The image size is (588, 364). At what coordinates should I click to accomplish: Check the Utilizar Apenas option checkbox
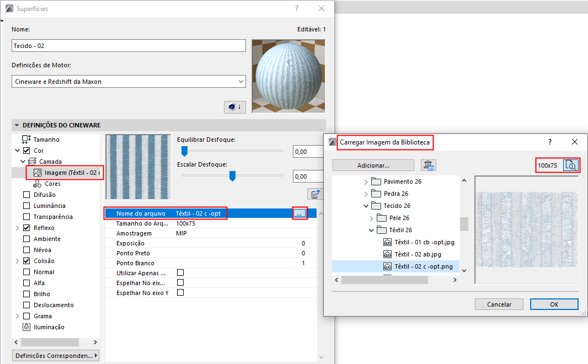(x=180, y=272)
